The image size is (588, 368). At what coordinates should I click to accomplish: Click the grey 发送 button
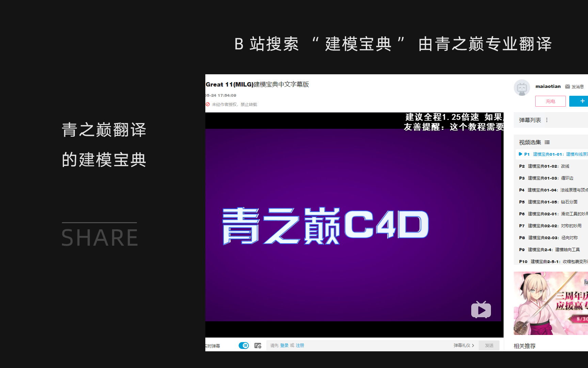tap(489, 346)
